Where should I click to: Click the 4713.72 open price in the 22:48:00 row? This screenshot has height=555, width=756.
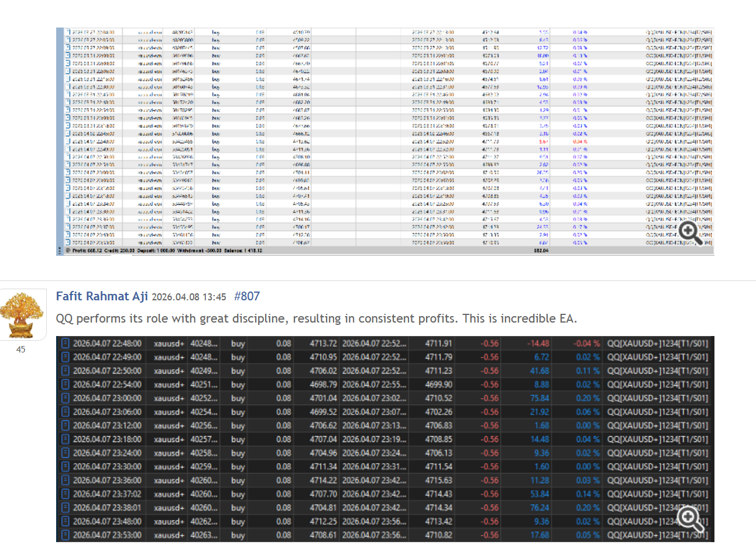(x=323, y=344)
